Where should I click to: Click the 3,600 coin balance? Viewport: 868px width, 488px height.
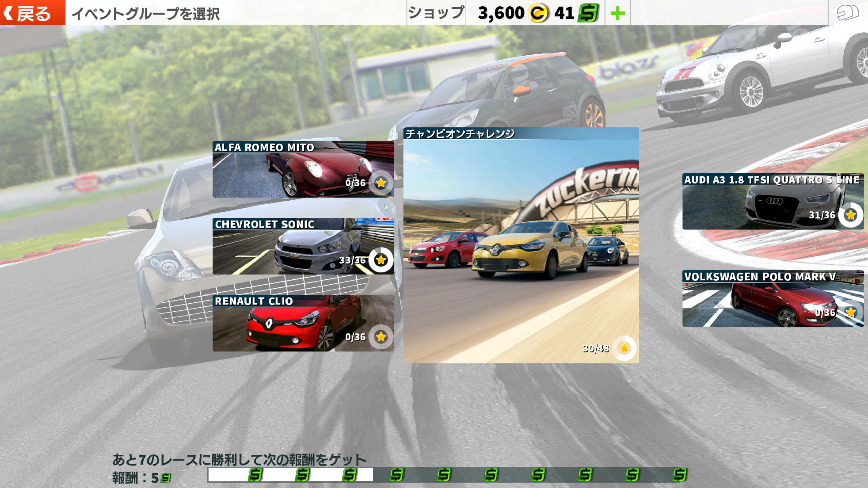point(501,13)
